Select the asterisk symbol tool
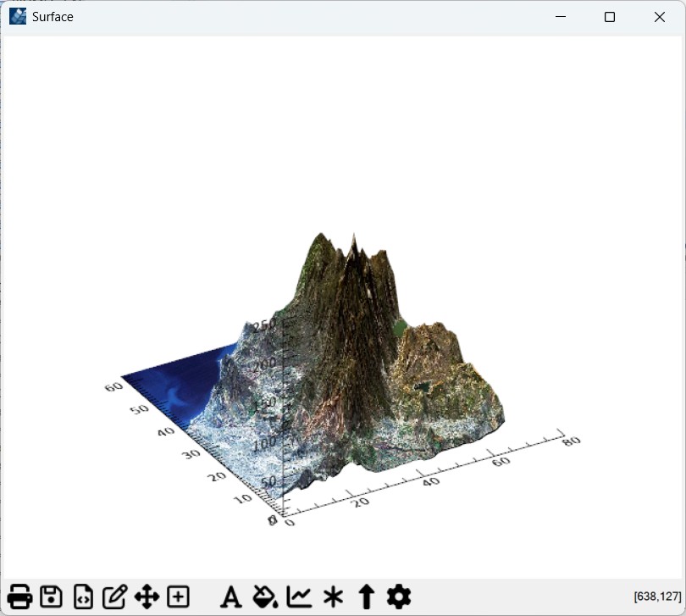 (x=333, y=597)
